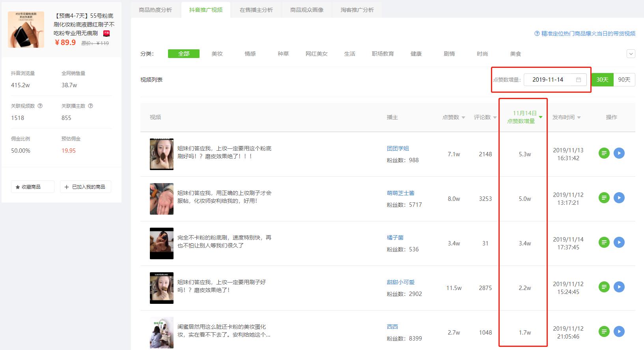Open details icon for 萌萌芝士酱 video
The height and width of the screenshot is (350, 644).
click(604, 198)
